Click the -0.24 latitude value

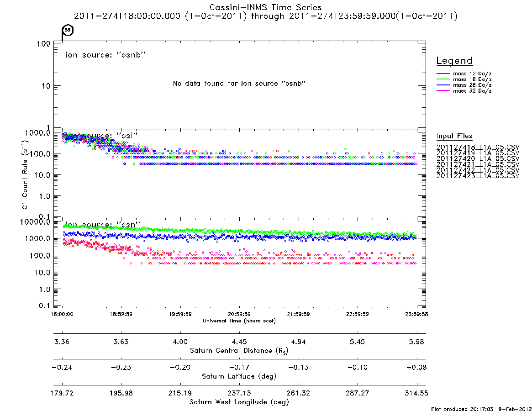62,368
